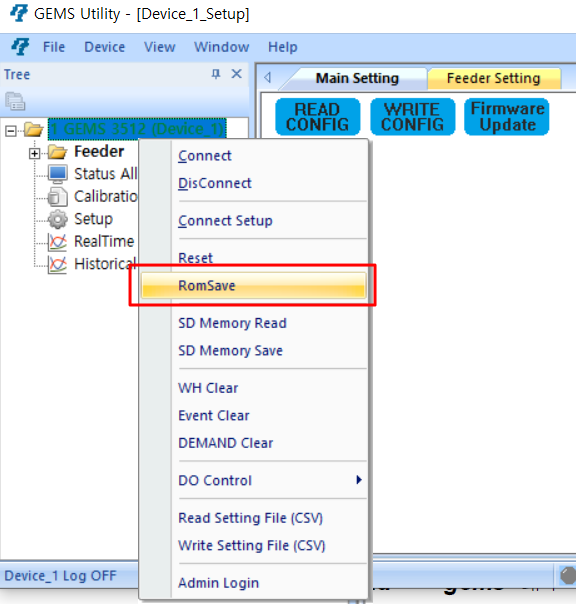Choose Admin Login from the context menu
This screenshot has height=604, width=576.
[254, 583]
